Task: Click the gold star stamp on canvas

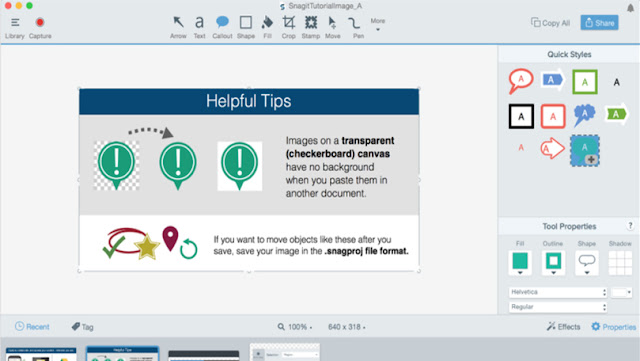Action: pos(147,246)
